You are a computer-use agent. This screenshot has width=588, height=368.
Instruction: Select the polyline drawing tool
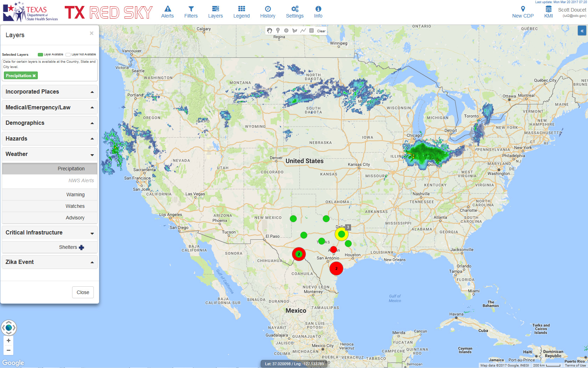pyautogui.click(x=303, y=31)
